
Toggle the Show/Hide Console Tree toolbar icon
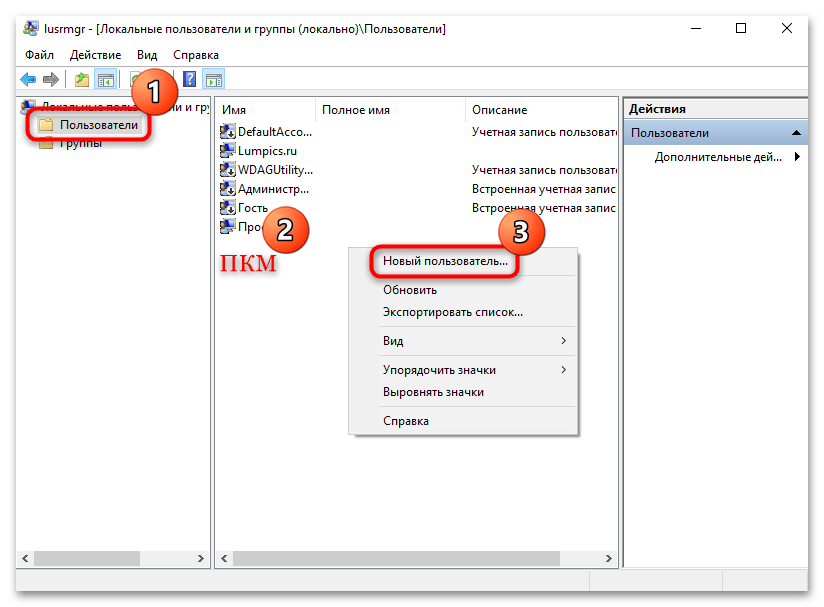click(106, 80)
